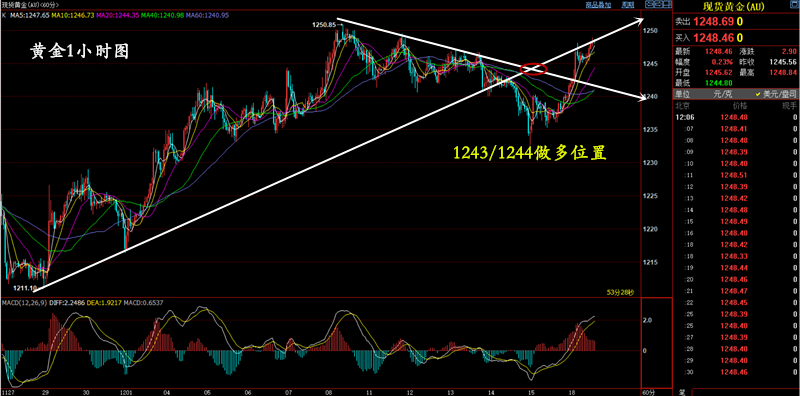Click the 北京 time column header
This screenshot has height=396, width=800.
pos(684,106)
